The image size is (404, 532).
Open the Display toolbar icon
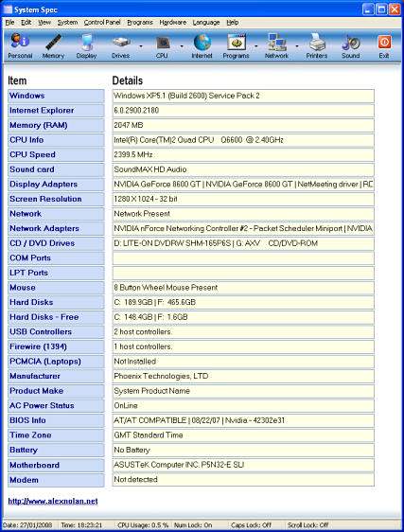[x=86, y=45]
